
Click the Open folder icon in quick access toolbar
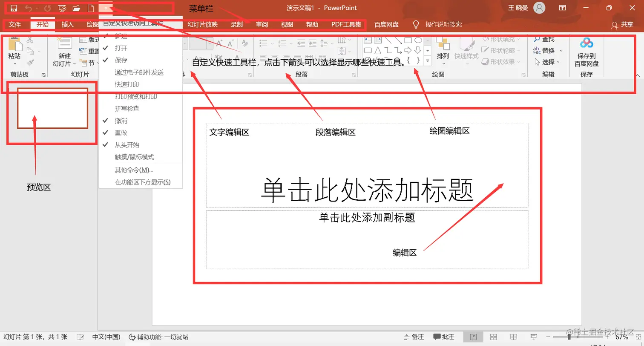pos(76,8)
